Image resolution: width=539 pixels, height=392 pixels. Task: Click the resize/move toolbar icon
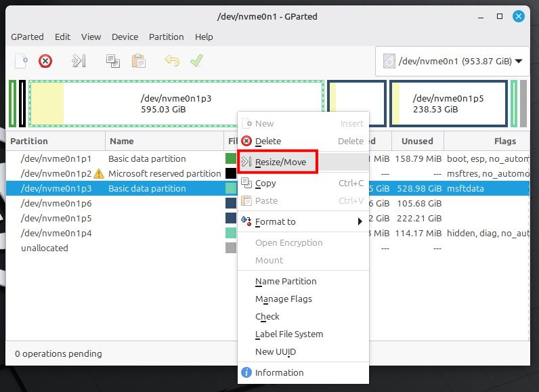coord(79,61)
